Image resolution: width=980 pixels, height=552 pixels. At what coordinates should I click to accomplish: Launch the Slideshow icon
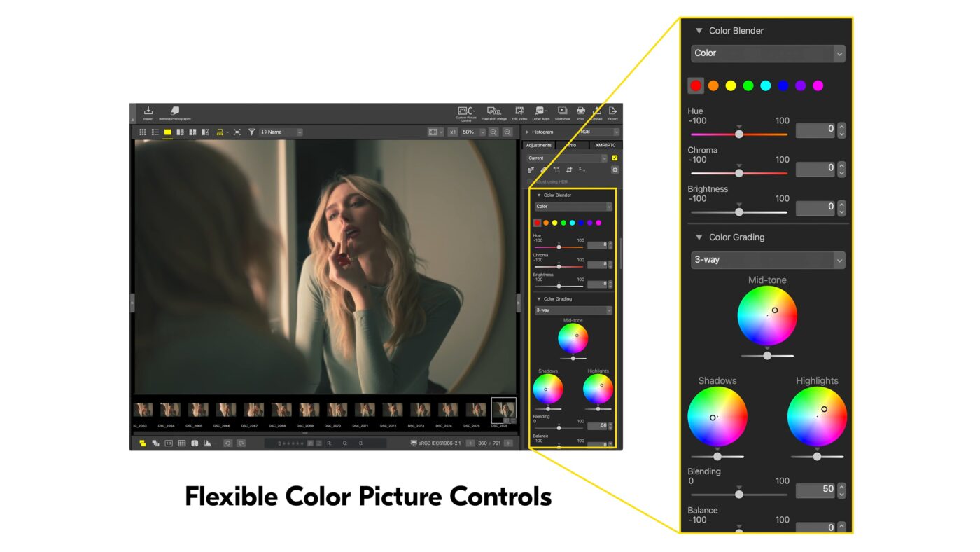[x=563, y=113]
